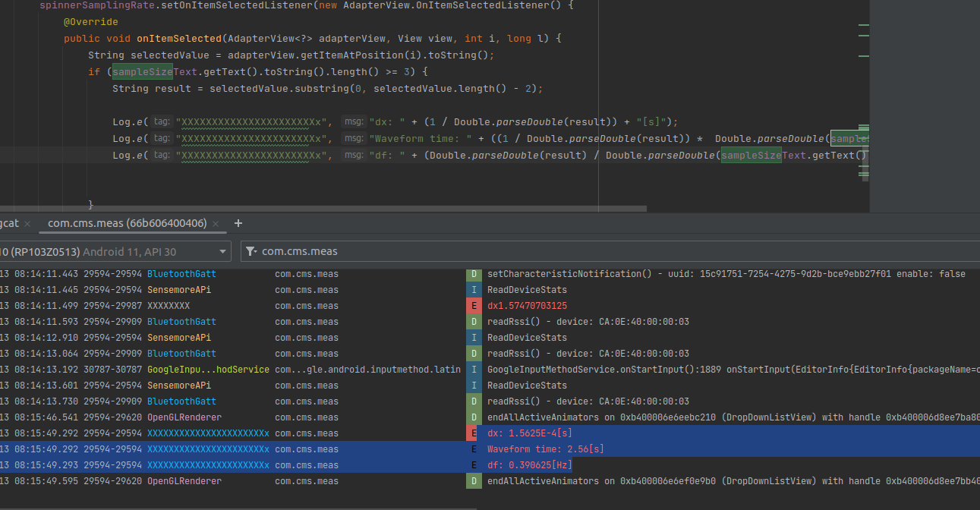Click the I badge of GoogleInputMethodService log
Screen dimensions: 980x510
click(474, 370)
